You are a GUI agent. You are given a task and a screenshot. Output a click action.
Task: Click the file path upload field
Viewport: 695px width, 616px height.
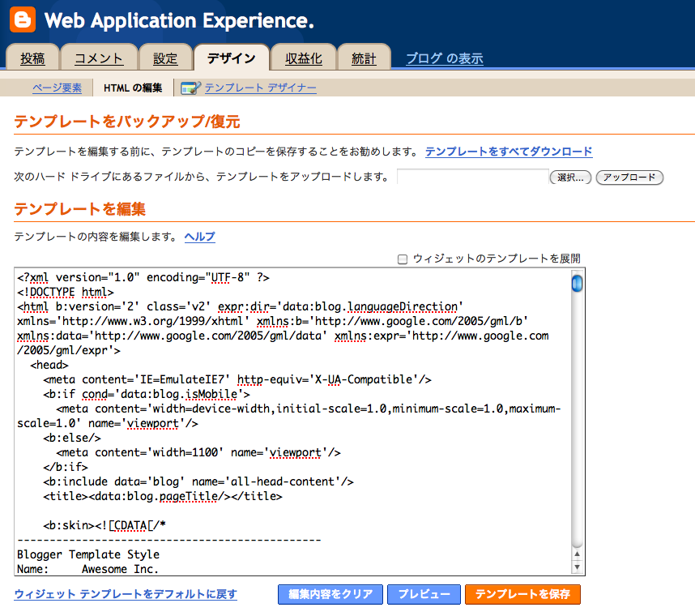(473, 177)
